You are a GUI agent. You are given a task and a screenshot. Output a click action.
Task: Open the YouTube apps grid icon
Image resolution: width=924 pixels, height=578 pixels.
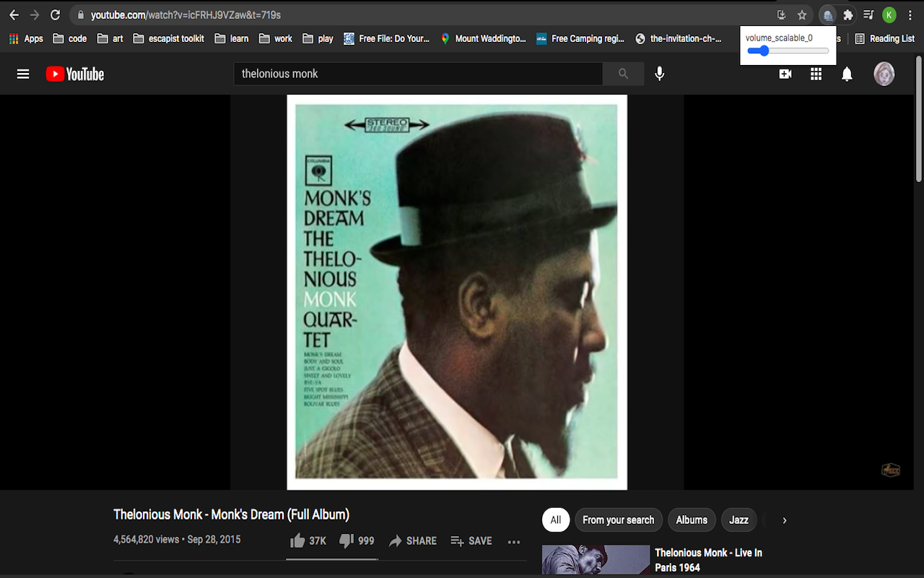pyautogui.click(x=816, y=74)
